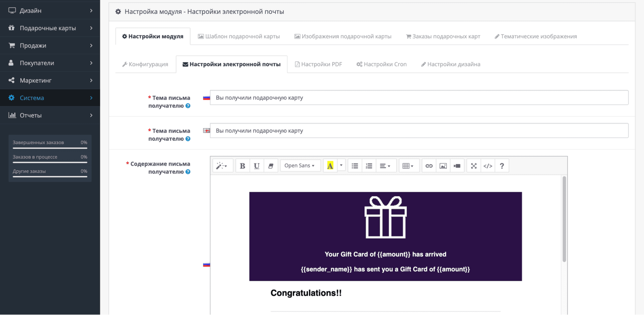
Task: Click the gift icon beside Подарочные карты
Action: point(12,28)
